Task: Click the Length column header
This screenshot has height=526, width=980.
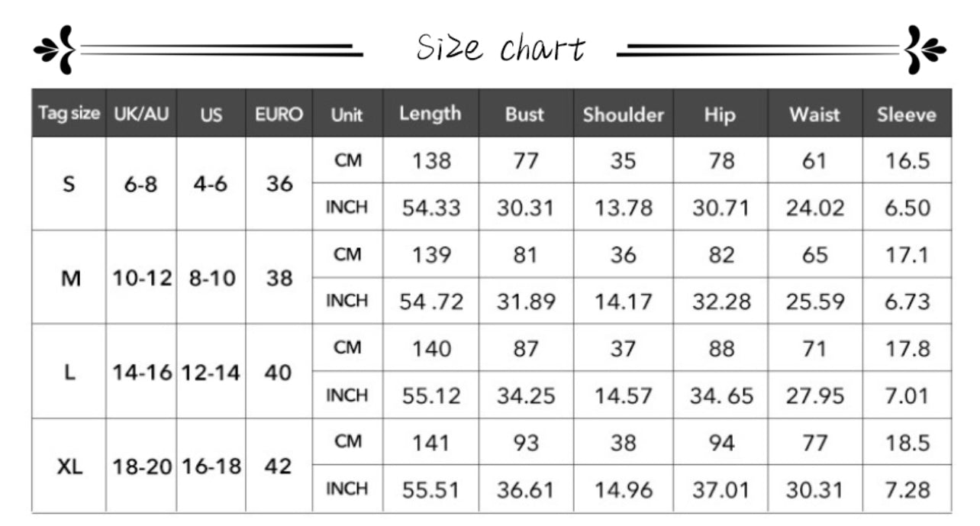Action: pyautogui.click(x=430, y=114)
